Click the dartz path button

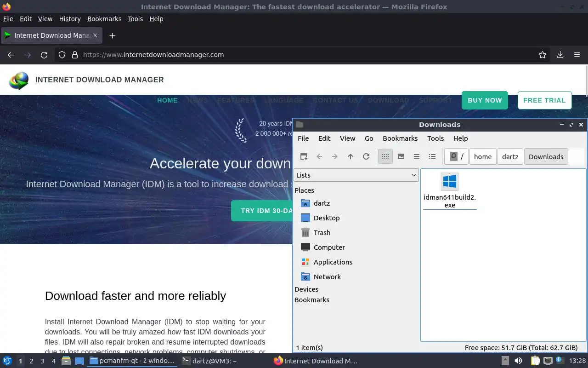pyautogui.click(x=510, y=156)
